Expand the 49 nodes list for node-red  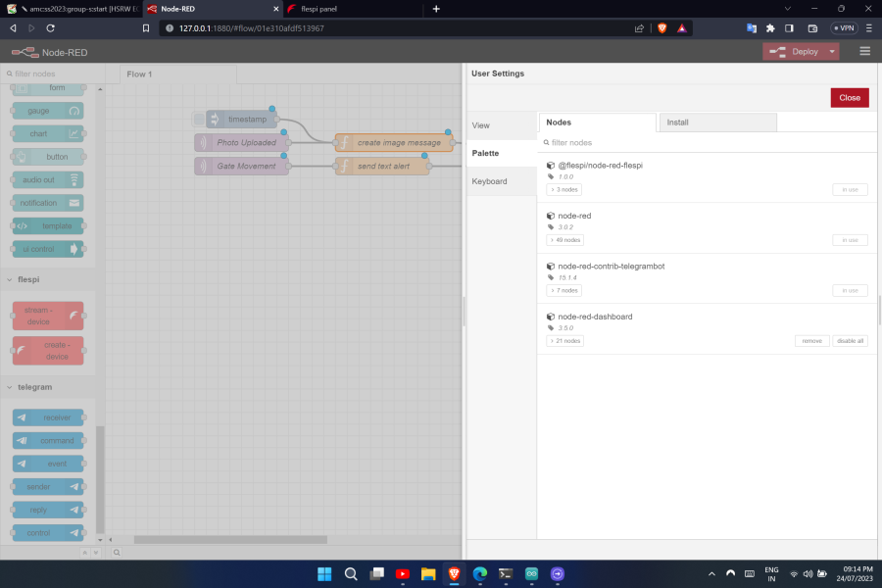pyautogui.click(x=564, y=240)
